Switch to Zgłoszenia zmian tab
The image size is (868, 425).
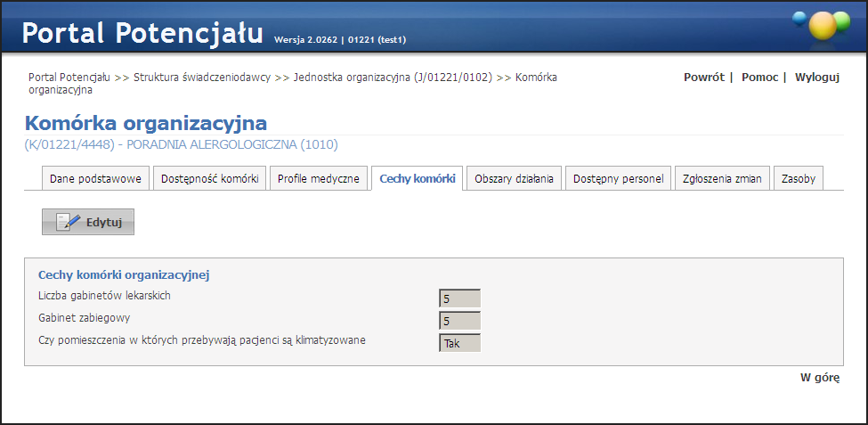[722, 179]
